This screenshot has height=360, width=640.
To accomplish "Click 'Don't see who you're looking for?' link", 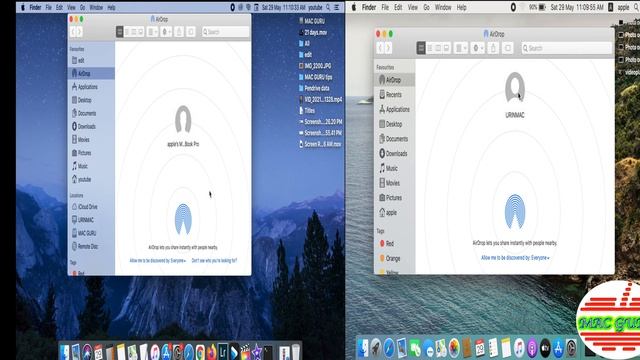I will 214,260.
